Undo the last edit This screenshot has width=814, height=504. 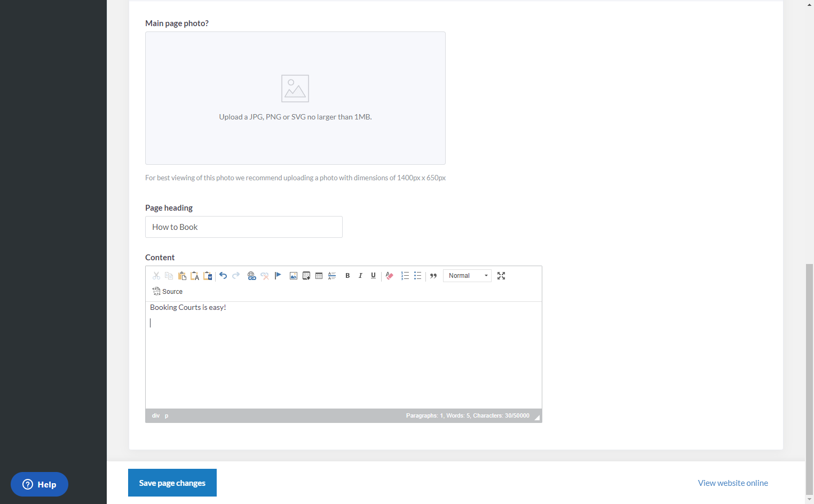[x=223, y=276]
